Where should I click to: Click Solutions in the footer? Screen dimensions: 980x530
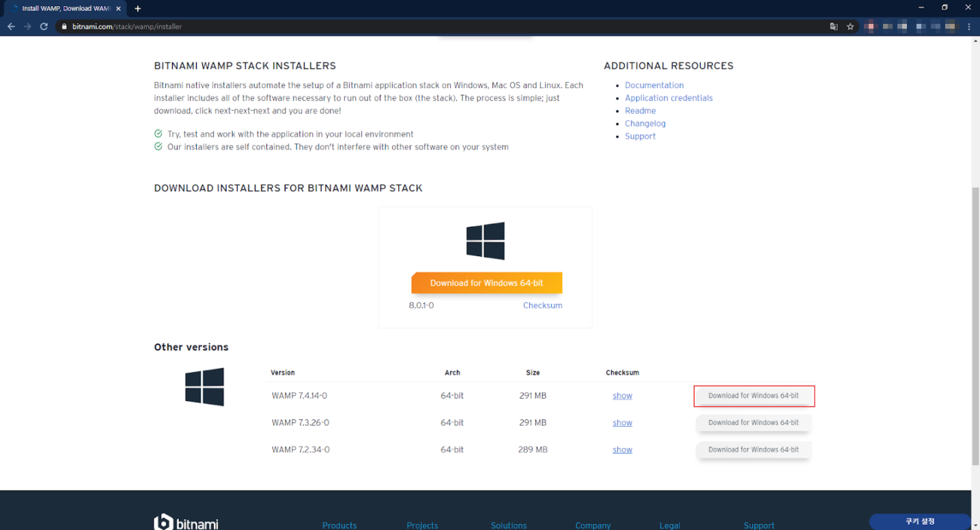point(509,525)
